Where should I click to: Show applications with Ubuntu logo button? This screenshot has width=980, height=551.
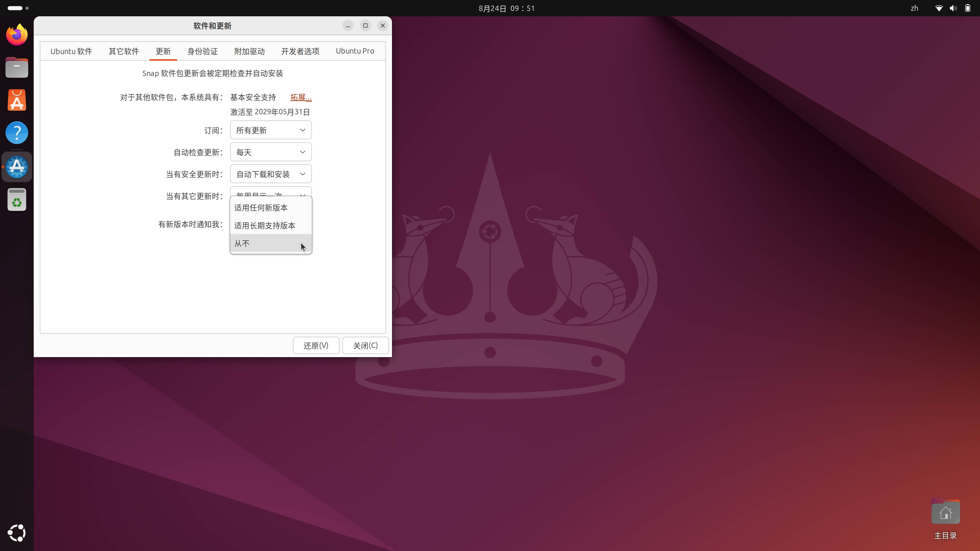[x=17, y=533]
